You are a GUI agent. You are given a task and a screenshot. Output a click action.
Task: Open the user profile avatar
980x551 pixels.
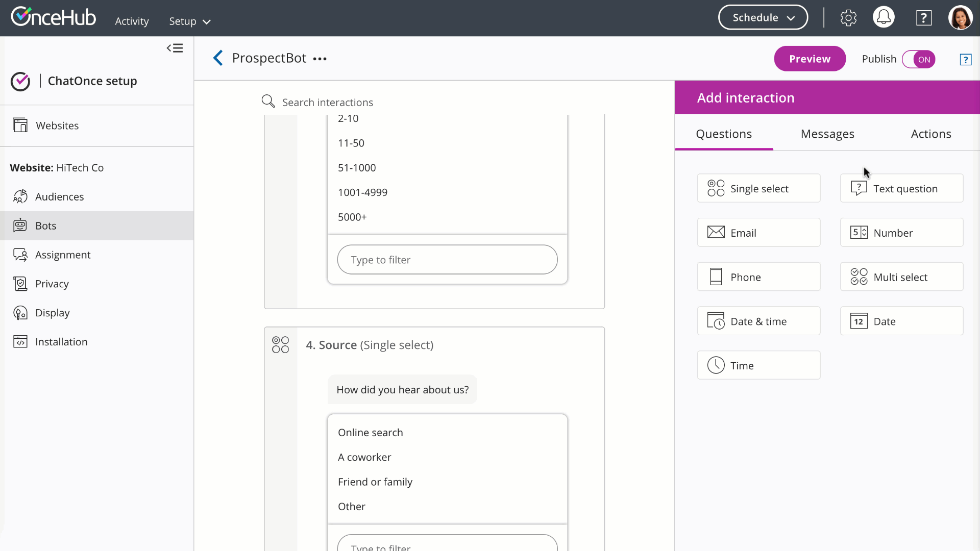(x=960, y=18)
